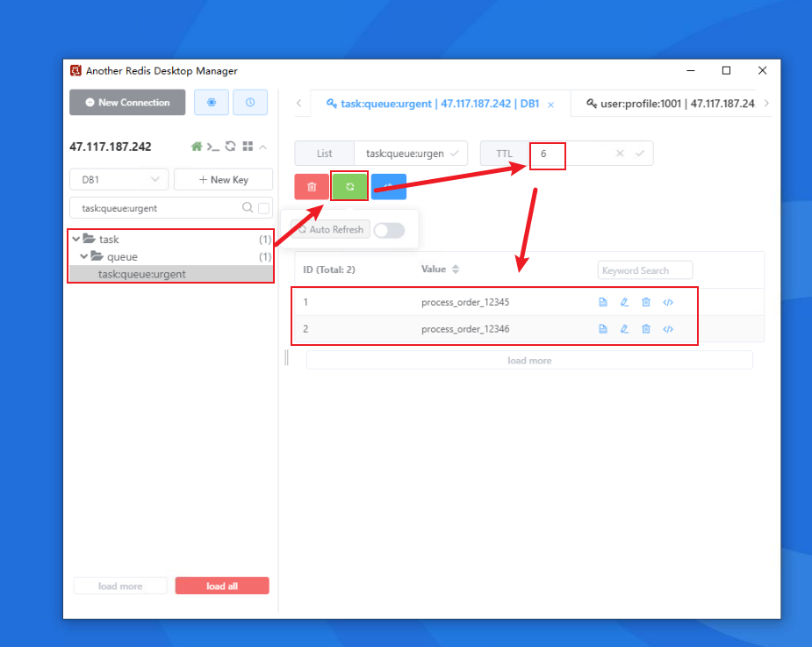This screenshot has width=812, height=647.
Task: Toggle the exact search checkbox
Action: pyautogui.click(x=263, y=208)
